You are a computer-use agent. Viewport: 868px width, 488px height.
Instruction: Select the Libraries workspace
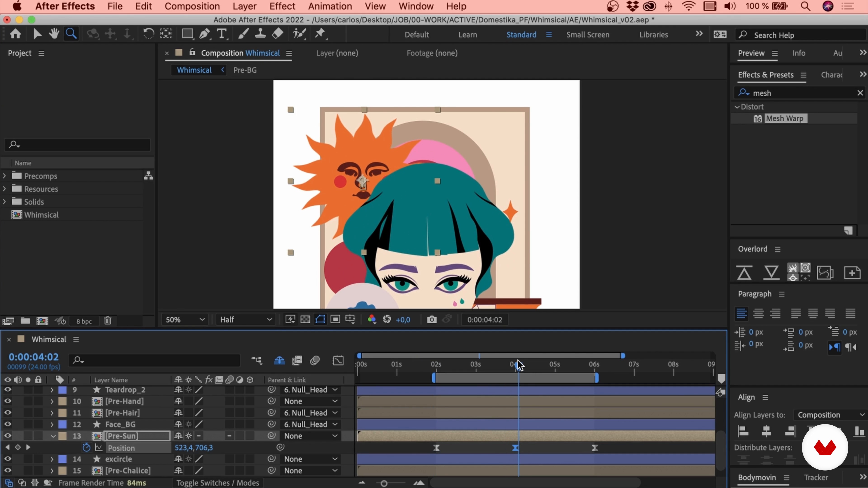point(653,35)
